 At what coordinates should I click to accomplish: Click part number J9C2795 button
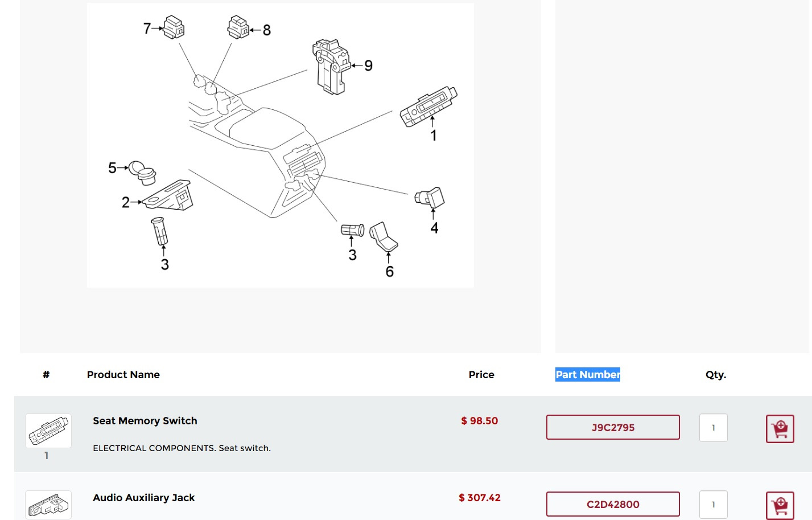(613, 427)
